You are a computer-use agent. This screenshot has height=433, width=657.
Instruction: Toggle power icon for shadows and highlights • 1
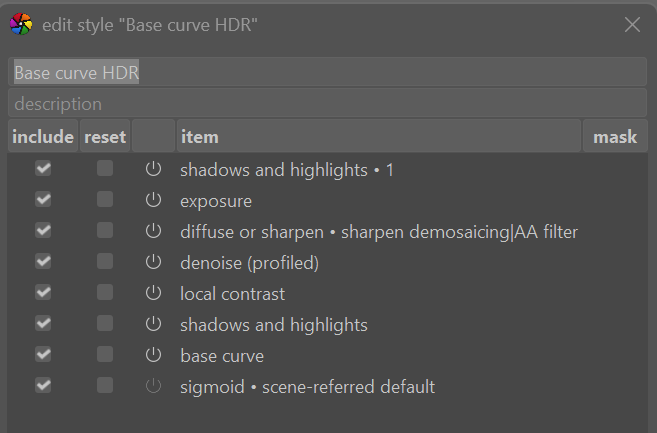(x=153, y=169)
